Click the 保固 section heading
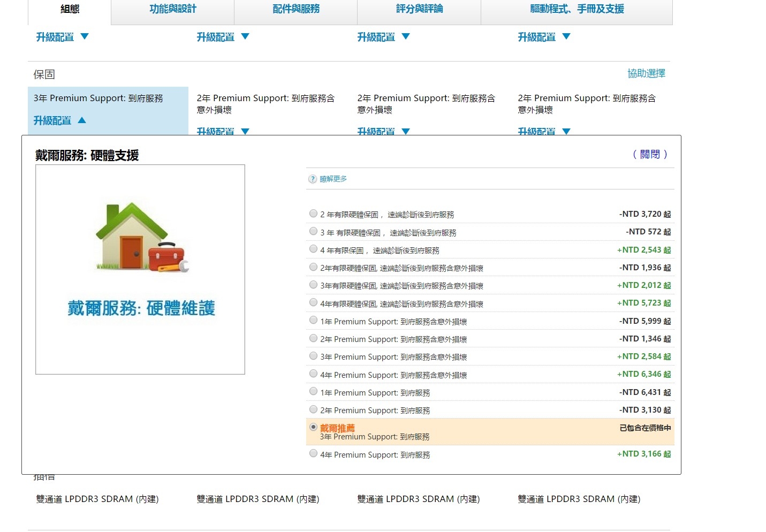 pos(44,74)
